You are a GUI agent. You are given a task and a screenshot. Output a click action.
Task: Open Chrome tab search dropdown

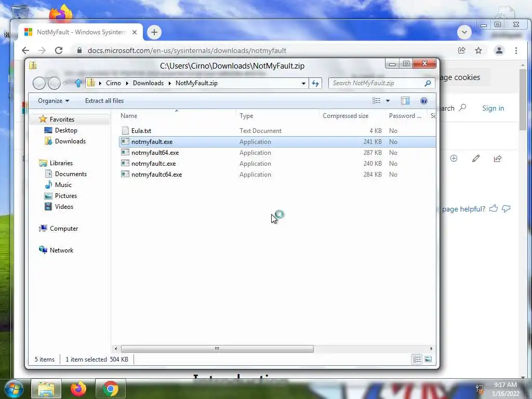click(464, 32)
